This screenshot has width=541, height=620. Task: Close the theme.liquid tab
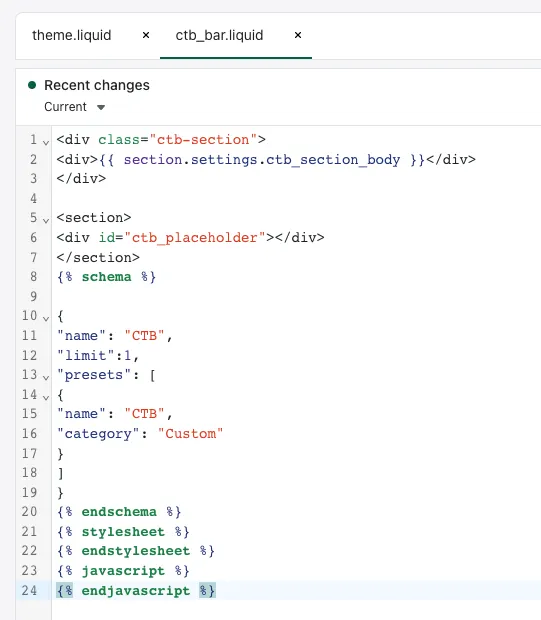coord(146,35)
